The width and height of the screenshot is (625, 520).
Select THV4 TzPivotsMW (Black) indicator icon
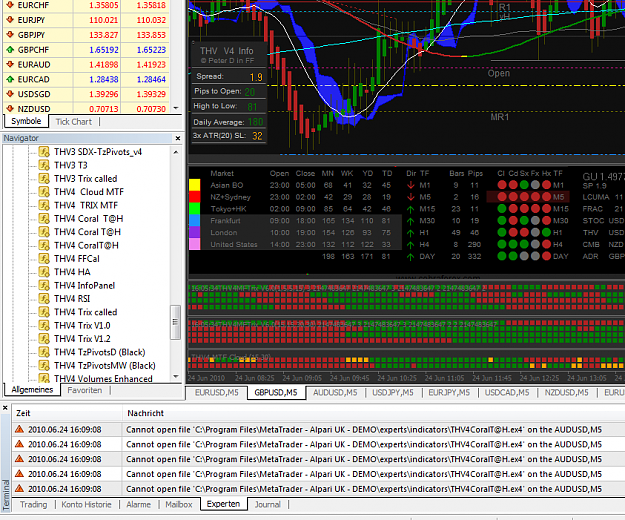[44, 365]
